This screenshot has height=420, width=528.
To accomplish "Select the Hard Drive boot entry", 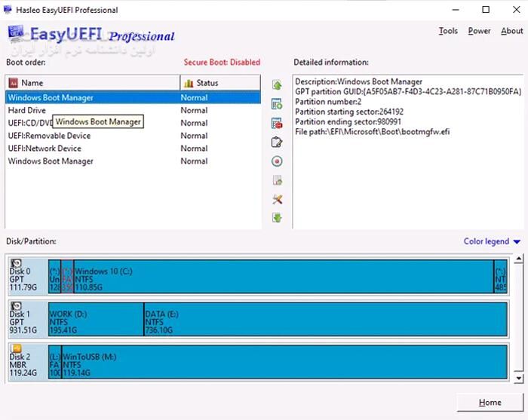I will click(133, 110).
